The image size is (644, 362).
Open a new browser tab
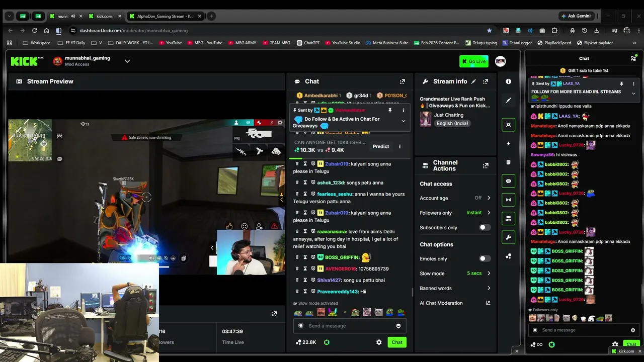point(211,16)
